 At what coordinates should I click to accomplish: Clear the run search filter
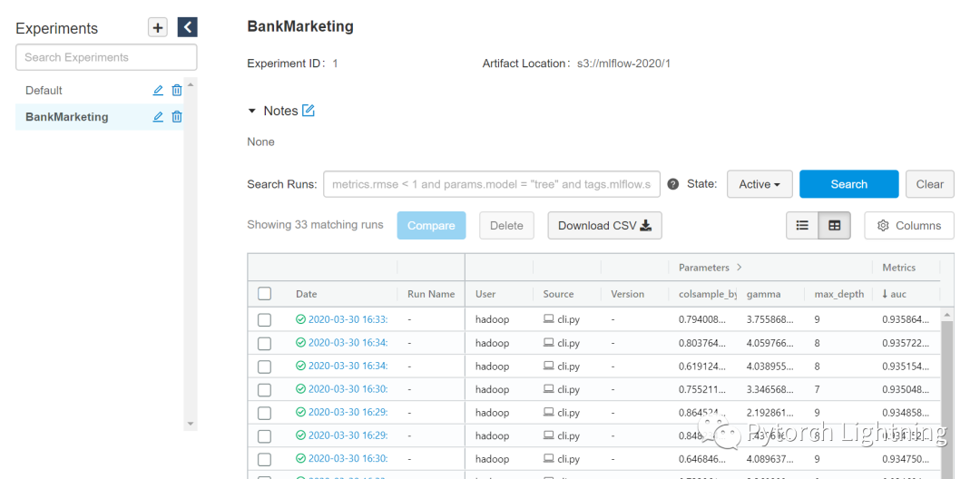[929, 184]
